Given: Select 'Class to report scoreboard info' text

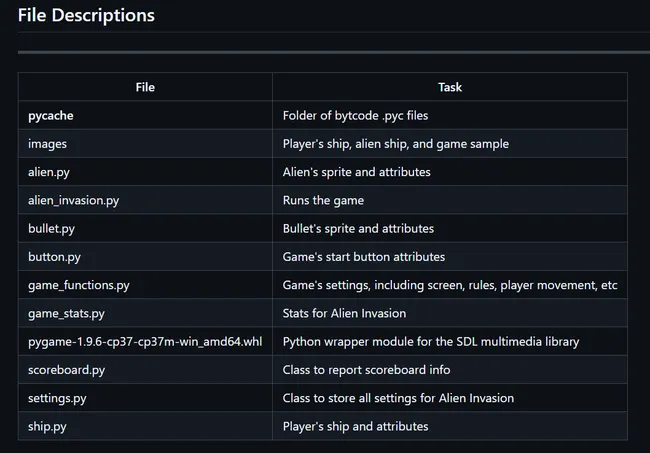Looking at the screenshot, I should pos(366,370).
